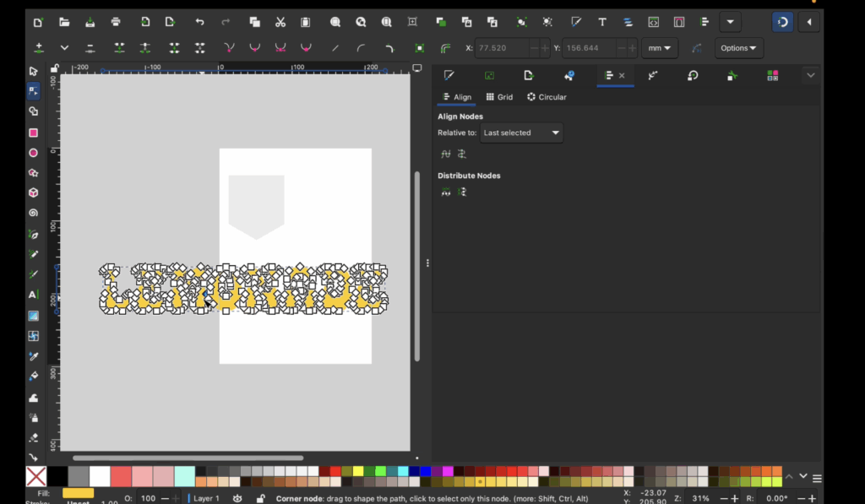
Task: Toggle layer visibility eye icon
Action: pos(237,498)
